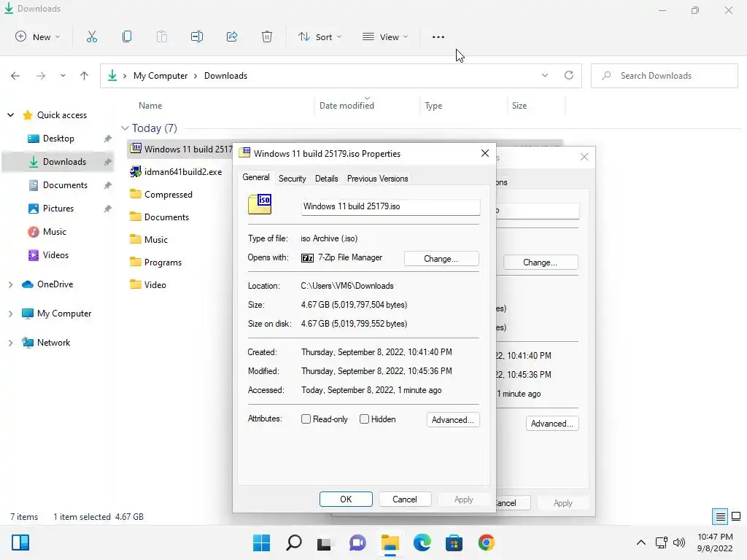Click the Paste clipboard icon

[x=162, y=36]
